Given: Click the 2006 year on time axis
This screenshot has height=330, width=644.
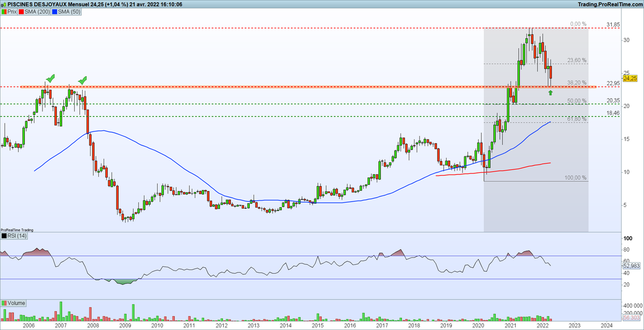Looking at the screenshot, I should (x=28, y=326).
